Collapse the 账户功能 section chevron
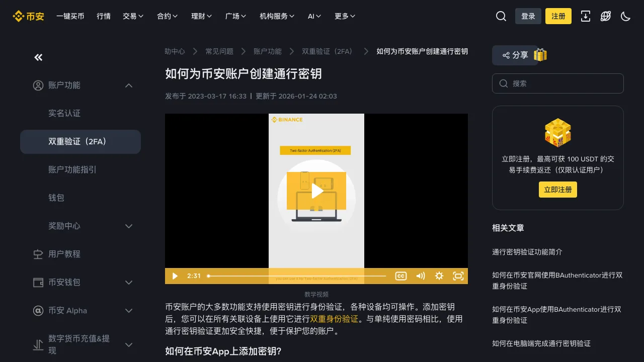644x362 pixels. pos(129,85)
